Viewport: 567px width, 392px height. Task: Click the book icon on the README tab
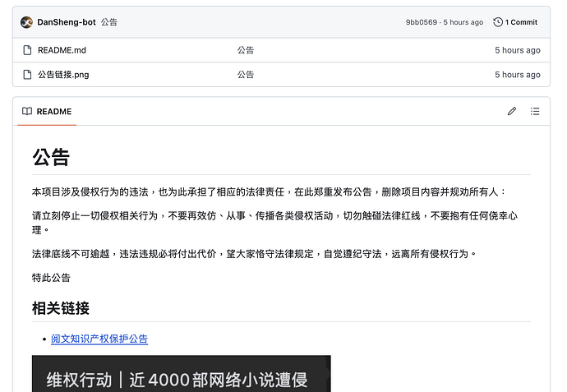click(27, 112)
